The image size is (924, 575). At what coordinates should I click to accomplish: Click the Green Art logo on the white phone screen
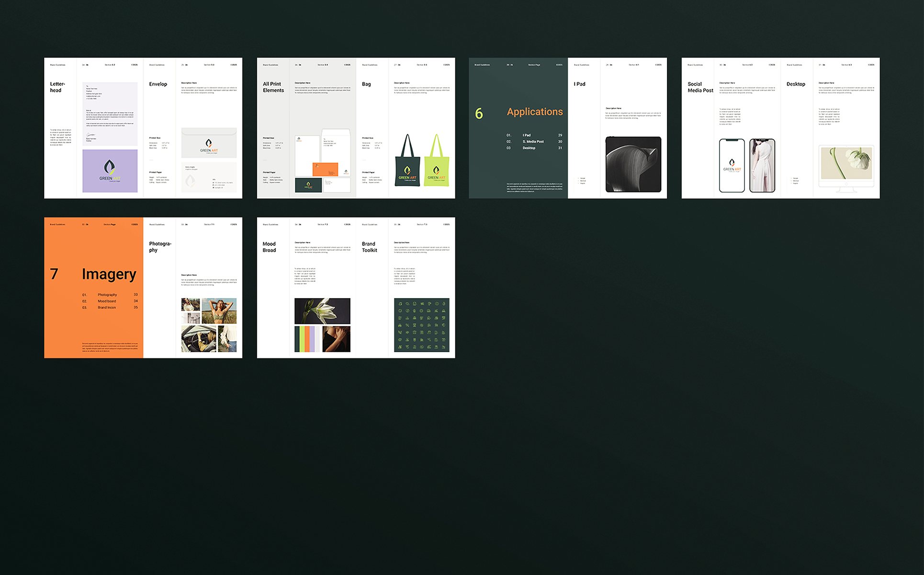732,165
